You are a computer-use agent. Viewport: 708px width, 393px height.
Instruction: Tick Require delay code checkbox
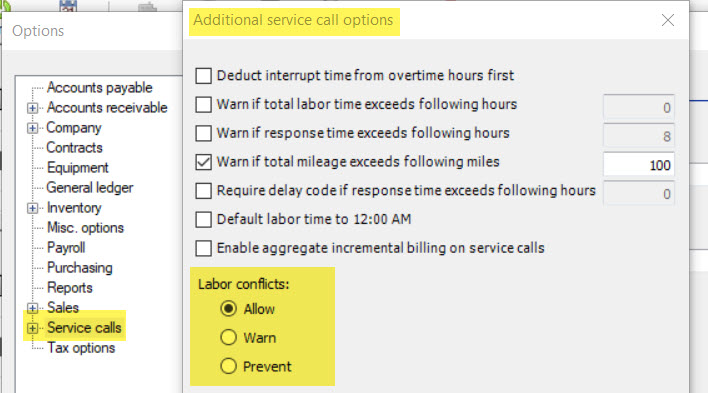204,191
